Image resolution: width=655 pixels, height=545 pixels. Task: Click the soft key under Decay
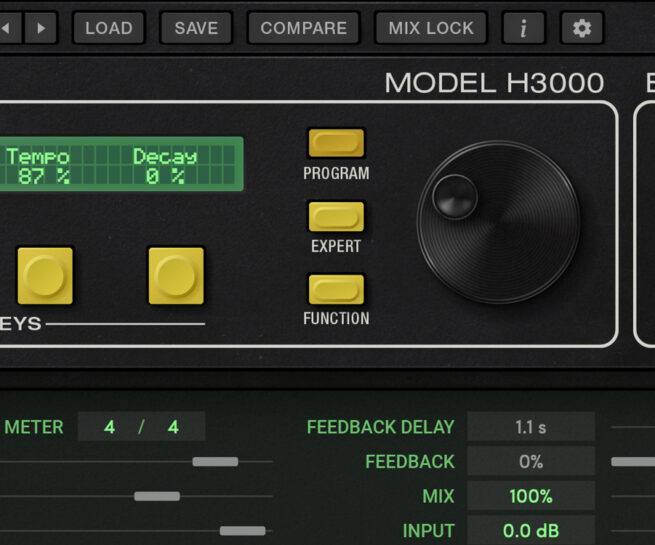click(x=176, y=276)
